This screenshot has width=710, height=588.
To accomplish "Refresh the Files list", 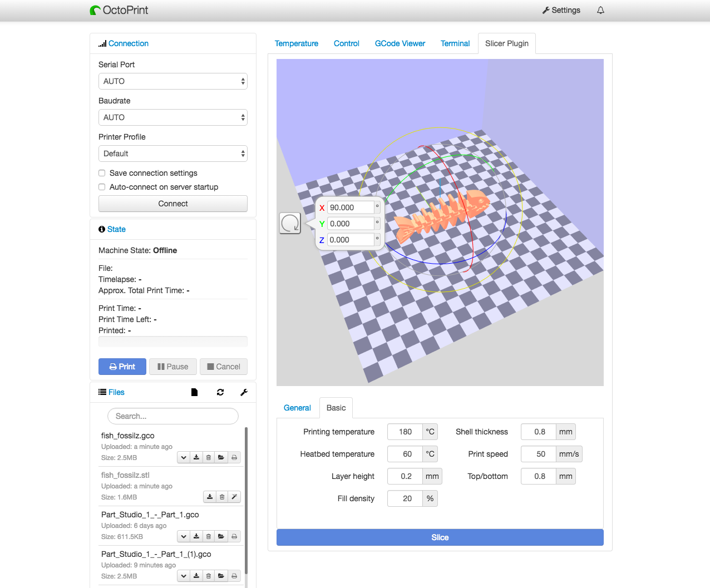I will [220, 392].
